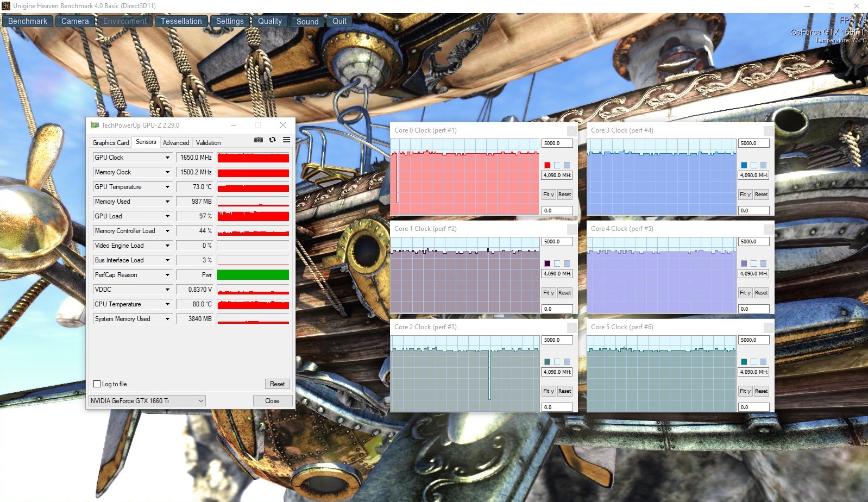Pick the pale background swatch in Core 0 Clock

(x=557, y=165)
